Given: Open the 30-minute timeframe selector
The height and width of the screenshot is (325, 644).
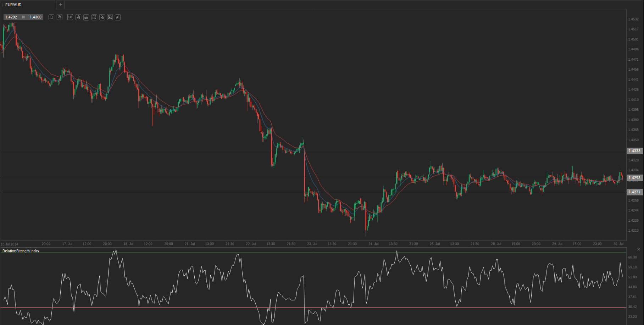Looking at the screenshot, I should tap(70, 17).
